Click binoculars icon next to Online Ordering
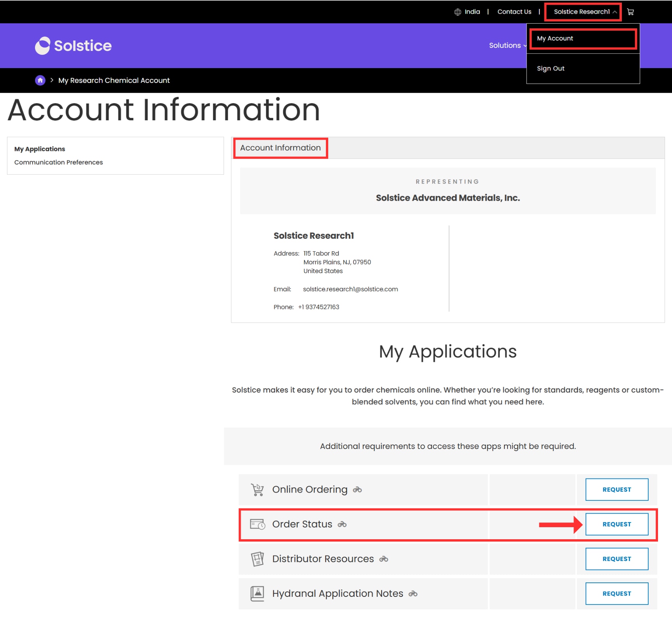Viewport: 672px width, 619px height. point(357,490)
